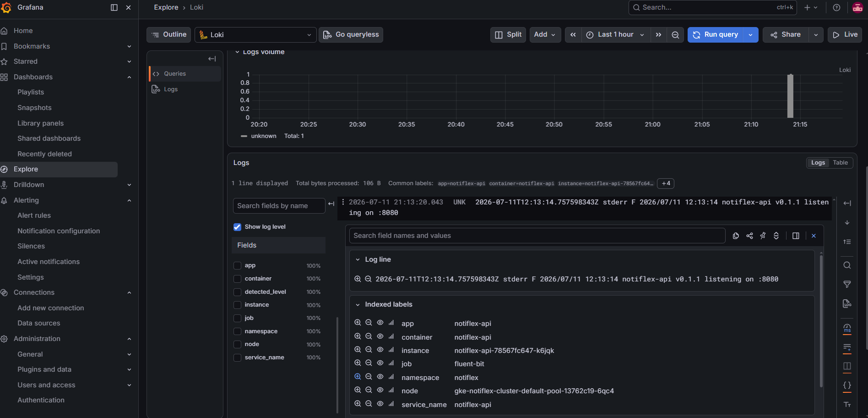Open the Add dropdown
Screen dimensions: 868x418
(x=545, y=35)
